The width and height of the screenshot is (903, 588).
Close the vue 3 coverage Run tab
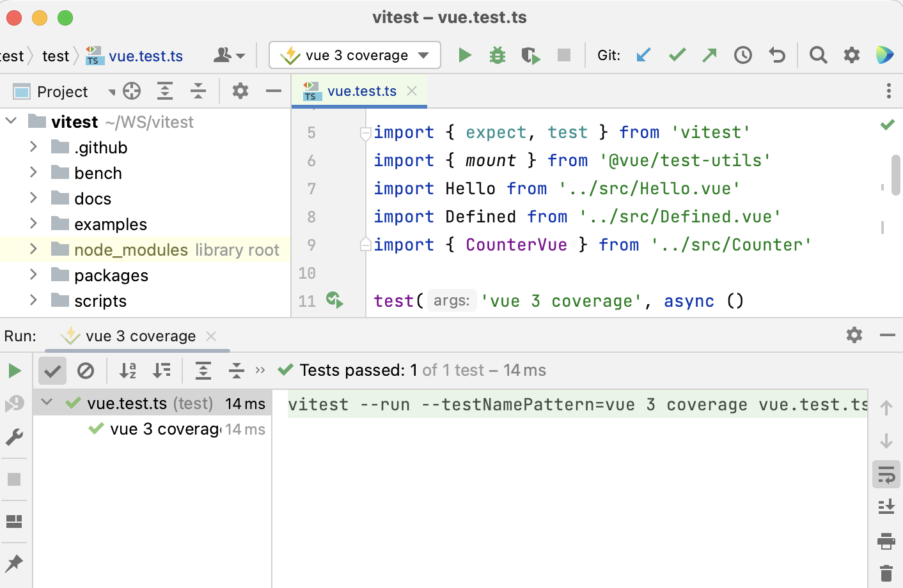point(211,336)
